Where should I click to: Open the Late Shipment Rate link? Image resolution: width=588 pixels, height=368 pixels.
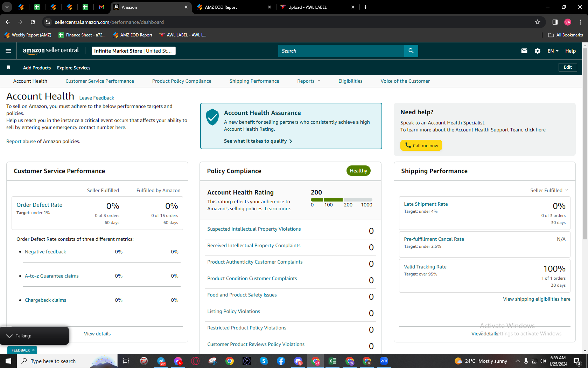tap(426, 204)
